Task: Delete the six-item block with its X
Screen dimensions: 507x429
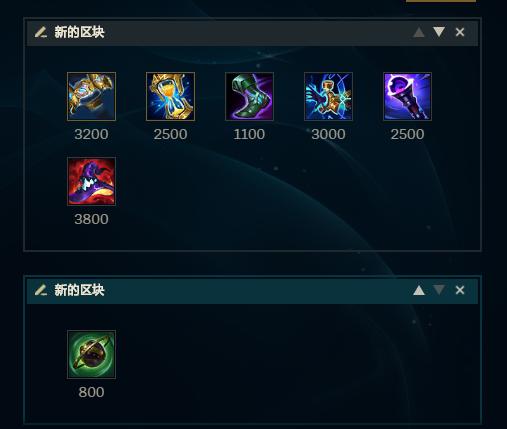Action: coord(460,32)
